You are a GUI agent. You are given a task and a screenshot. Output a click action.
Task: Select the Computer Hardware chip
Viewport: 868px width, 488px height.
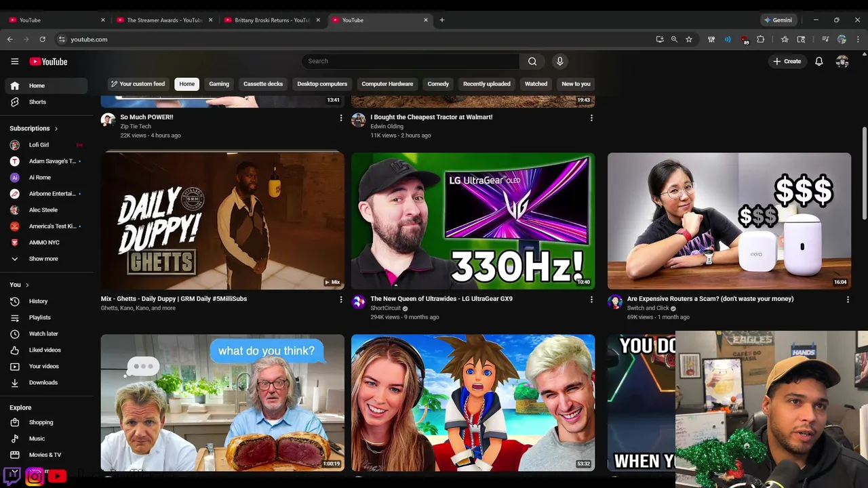point(387,84)
